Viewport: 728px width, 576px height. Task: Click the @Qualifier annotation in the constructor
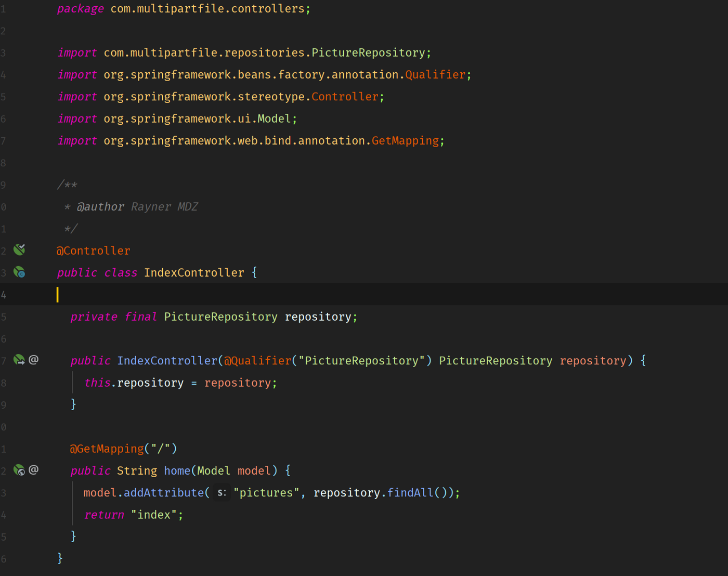pos(257,361)
